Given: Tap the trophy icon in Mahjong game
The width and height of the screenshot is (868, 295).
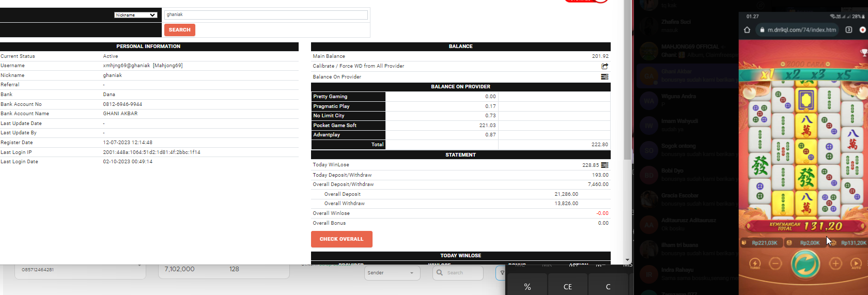Looking at the screenshot, I should (x=864, y=53).
